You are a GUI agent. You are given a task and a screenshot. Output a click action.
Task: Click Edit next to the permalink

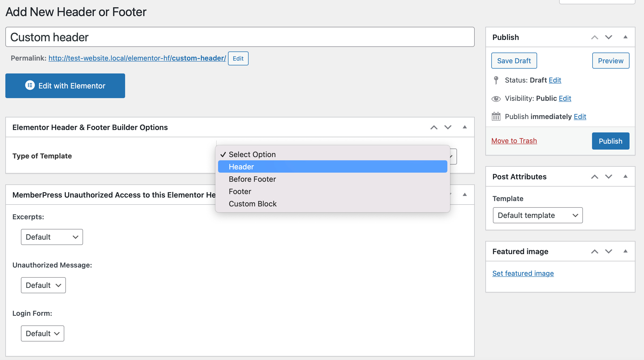pyautogui.click(x=238, y=58)
